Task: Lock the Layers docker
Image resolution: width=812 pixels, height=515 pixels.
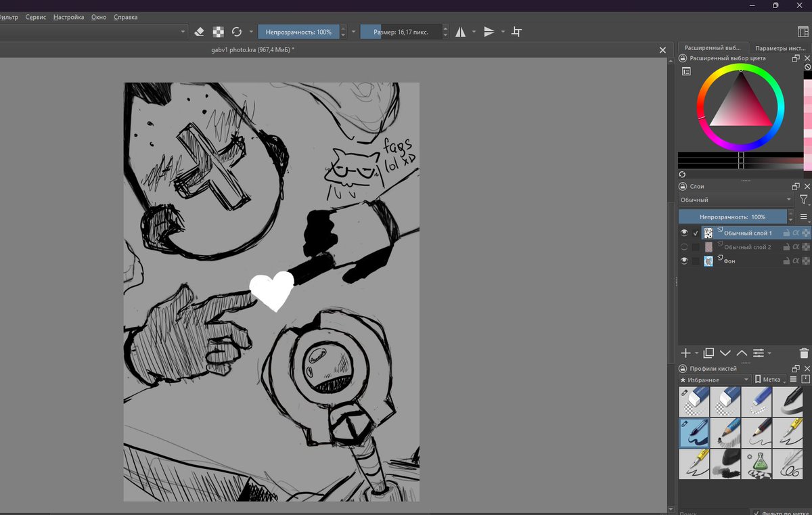Action: click(x=682, y=186)
